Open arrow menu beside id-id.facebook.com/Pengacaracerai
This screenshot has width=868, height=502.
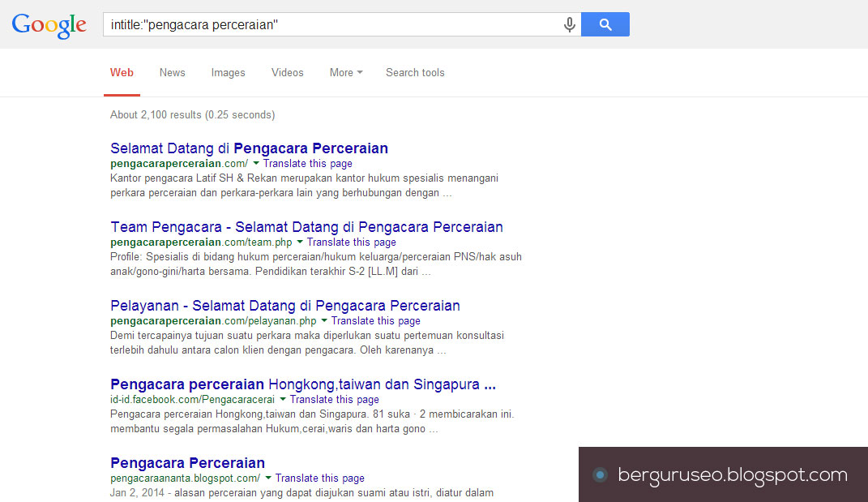point(282,400)
